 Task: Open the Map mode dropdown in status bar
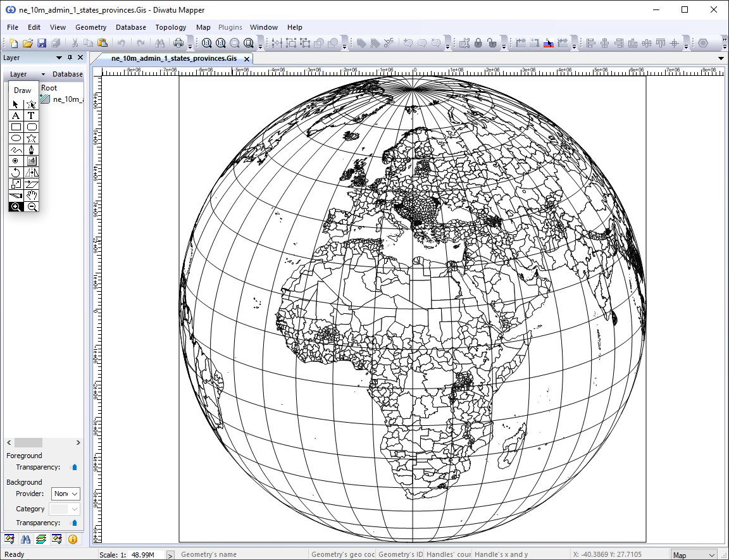click(x=694, y=554)
